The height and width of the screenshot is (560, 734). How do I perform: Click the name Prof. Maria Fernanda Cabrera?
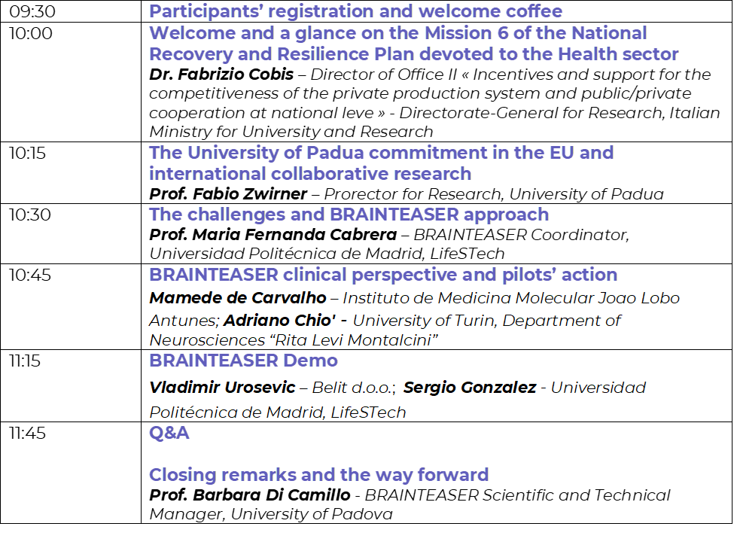(273, 234)
